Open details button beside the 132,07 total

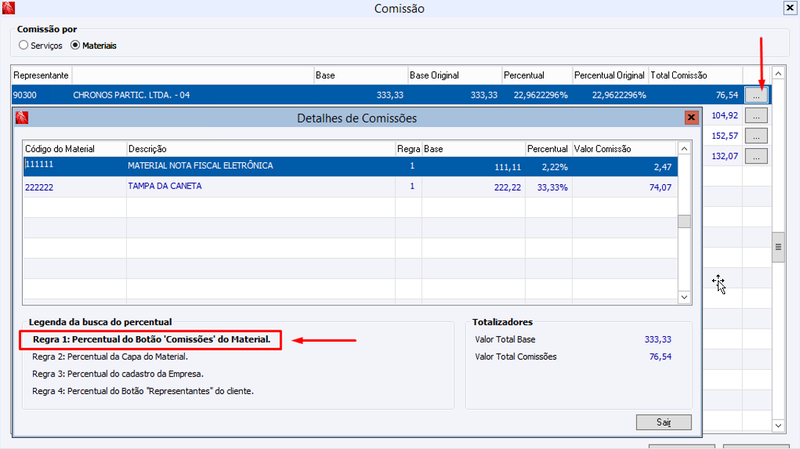[x=756, y=157]
